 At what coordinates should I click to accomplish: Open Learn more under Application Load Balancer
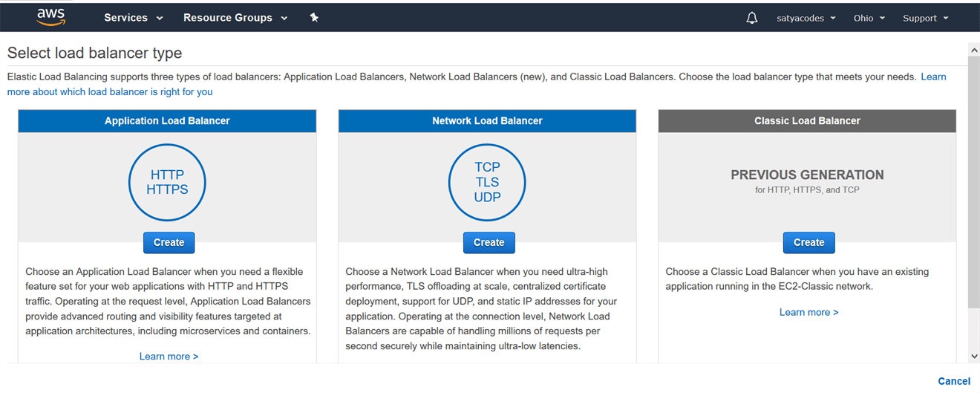[x=169, y=357]
